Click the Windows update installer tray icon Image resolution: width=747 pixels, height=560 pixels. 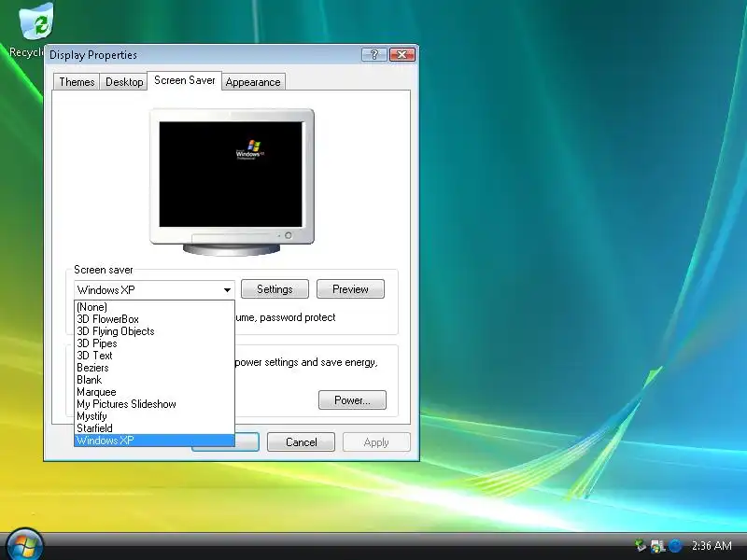click(x=658, y=546)
